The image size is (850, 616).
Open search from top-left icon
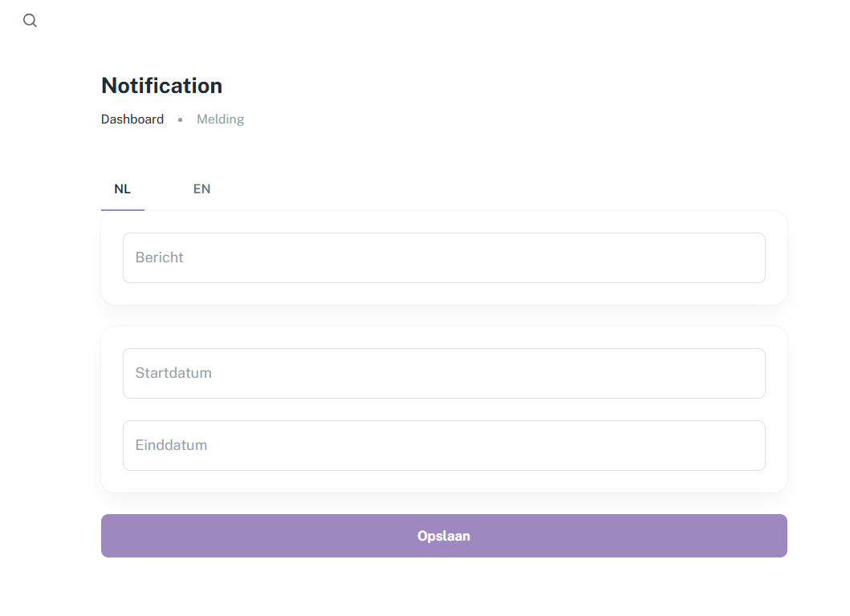click(x=30, y=21)
